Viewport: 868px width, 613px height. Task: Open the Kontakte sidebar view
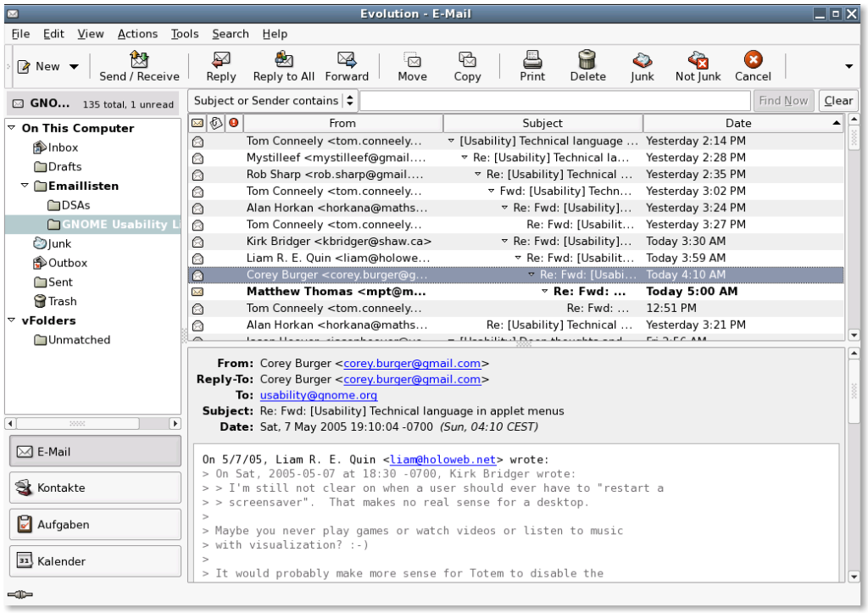coord(94,487)
